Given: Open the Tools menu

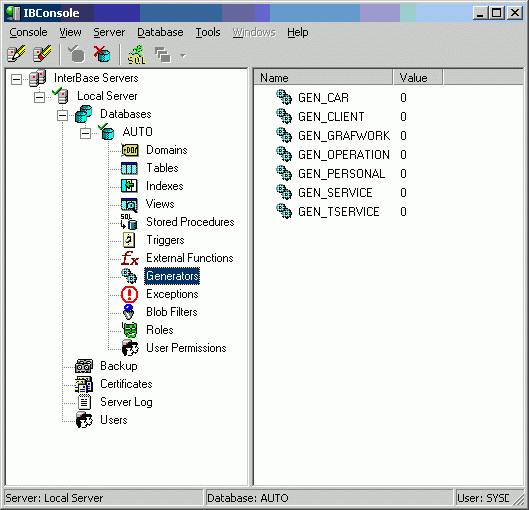Looking at the screenshot, I should [x=208, y=32].
